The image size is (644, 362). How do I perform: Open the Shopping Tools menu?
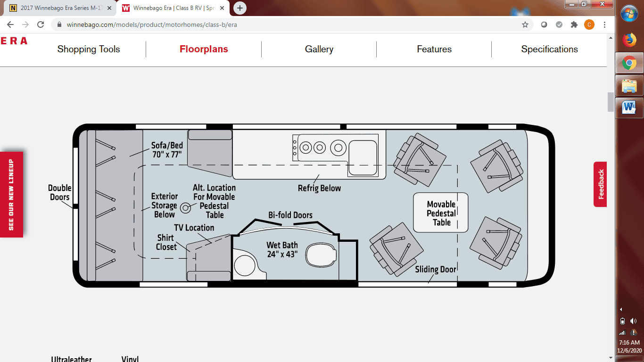pos(89,49)
